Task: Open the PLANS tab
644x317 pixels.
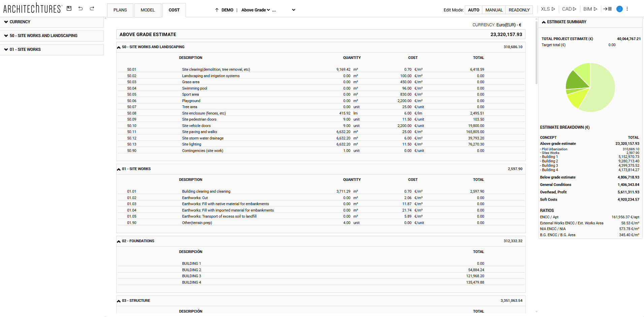Action: pos(120,10)
